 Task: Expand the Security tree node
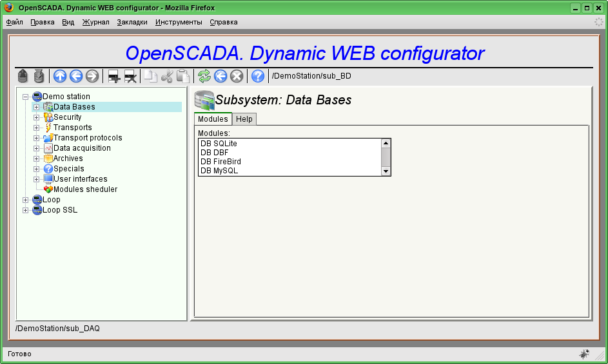coord(37,117)
